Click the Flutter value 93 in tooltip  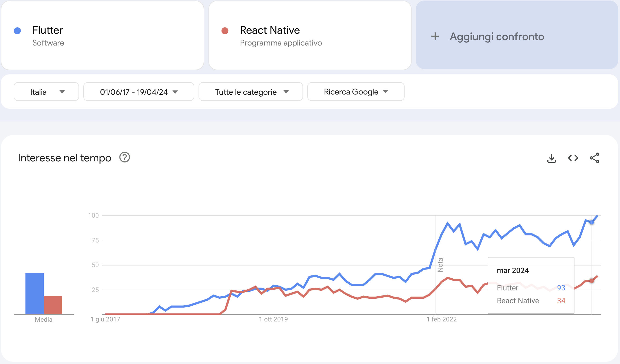coord(561,288)
